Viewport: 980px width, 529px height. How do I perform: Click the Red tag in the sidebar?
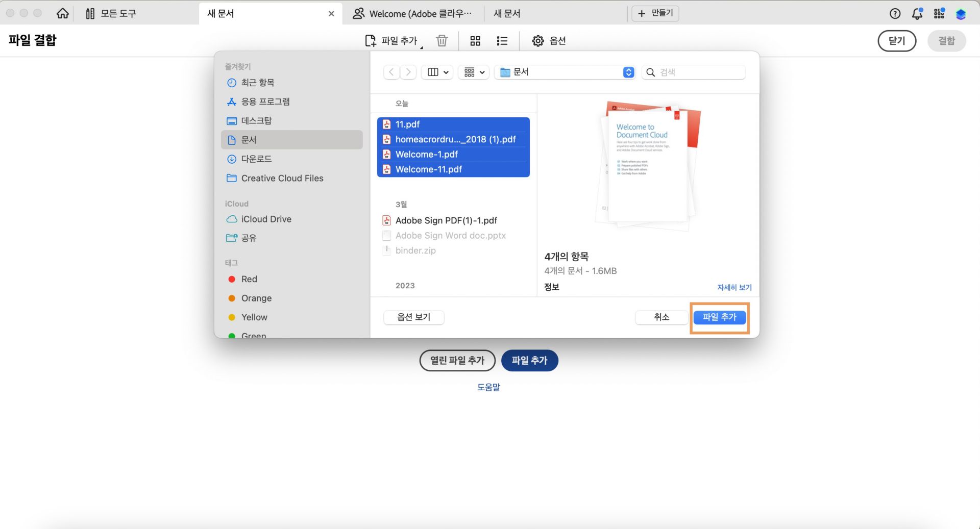point(250,279)
